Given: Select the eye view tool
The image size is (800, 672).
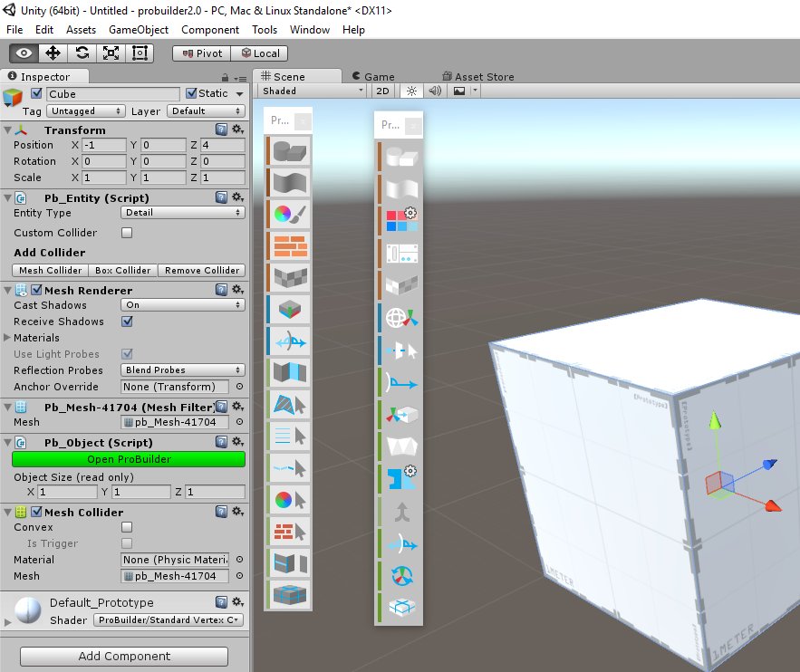Looking at the screenshot, I should [24, 53].
